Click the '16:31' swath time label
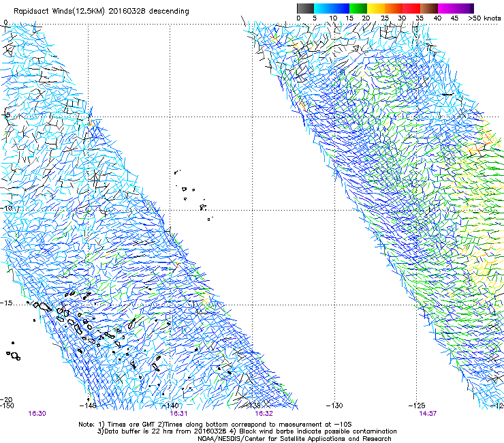504x443 pixels. click(178, 414)
